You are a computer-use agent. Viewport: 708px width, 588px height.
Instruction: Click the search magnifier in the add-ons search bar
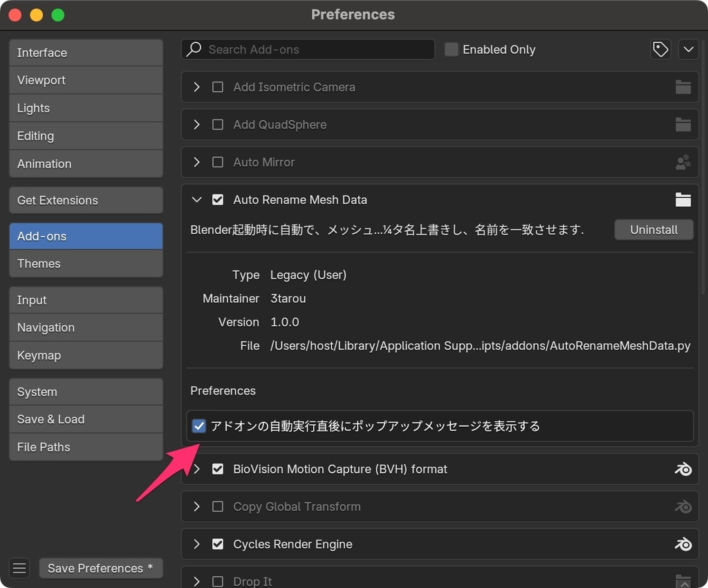pyautogui.click(x=194, y=49)
